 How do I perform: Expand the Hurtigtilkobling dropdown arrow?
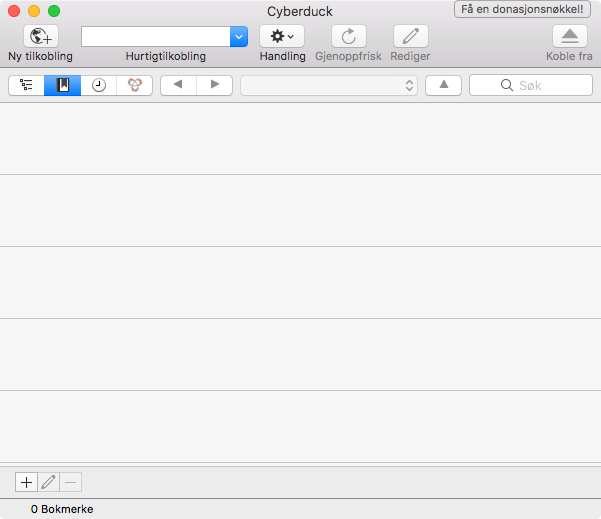pyautogui.click(x=239, y=37)
